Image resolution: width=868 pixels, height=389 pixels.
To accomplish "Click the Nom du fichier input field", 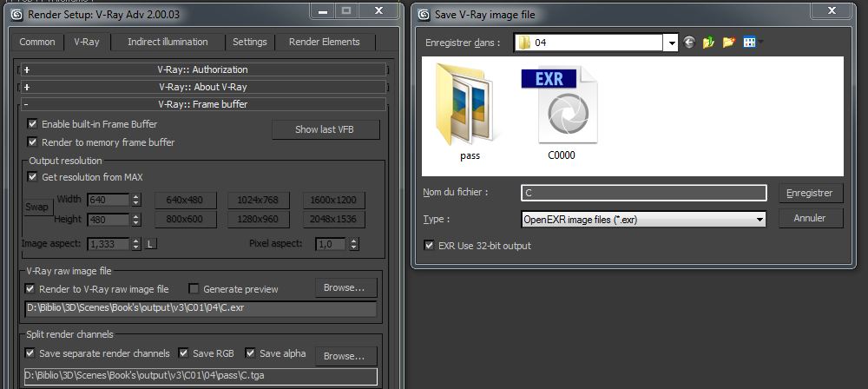I will pos(644,193).
